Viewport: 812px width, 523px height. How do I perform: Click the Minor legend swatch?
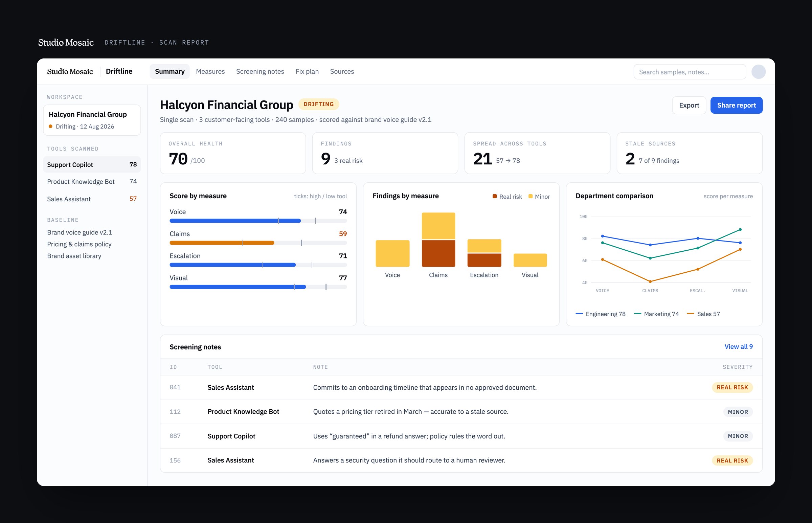pyautogui.click(x=530, y=196)
